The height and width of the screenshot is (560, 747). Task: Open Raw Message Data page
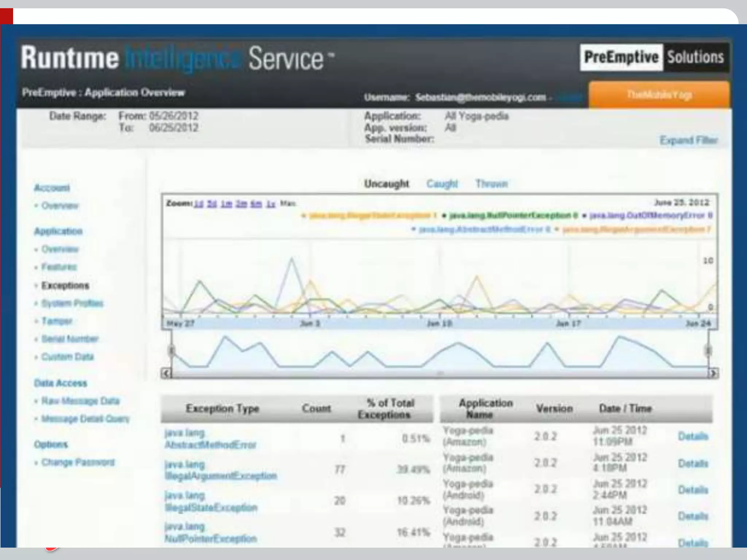pos(80,401)
